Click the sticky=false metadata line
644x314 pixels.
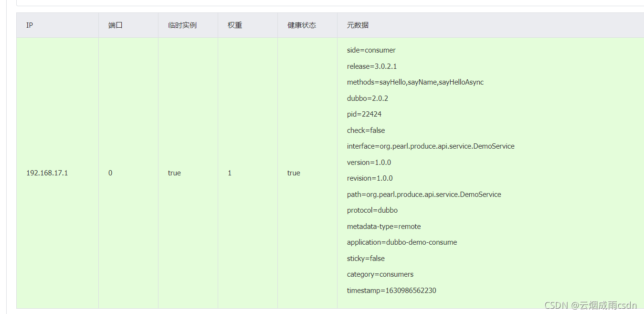click(366, 259)
